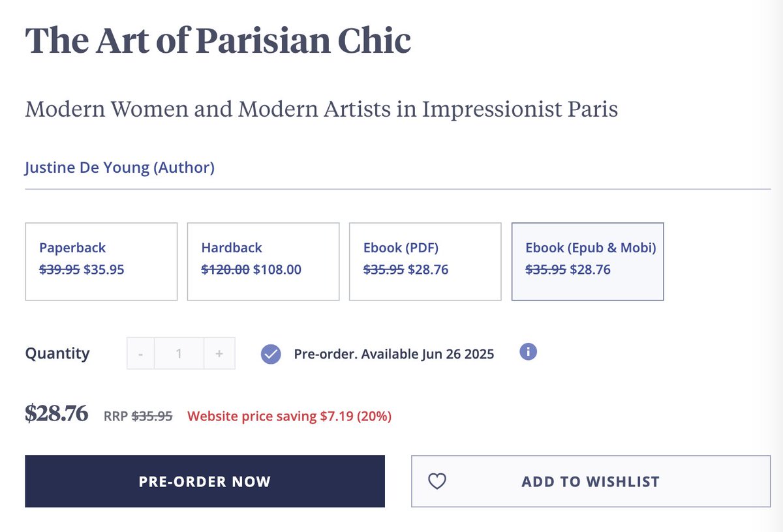
Task: Choose the Ebook (Epub & Mobi) format
Action: pos(587,261)
